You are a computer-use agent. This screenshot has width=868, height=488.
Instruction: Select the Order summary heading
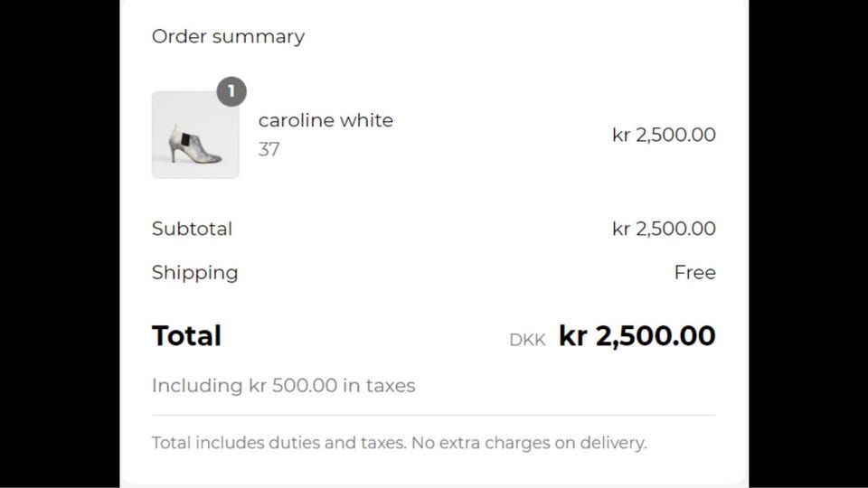pos(228,37)
